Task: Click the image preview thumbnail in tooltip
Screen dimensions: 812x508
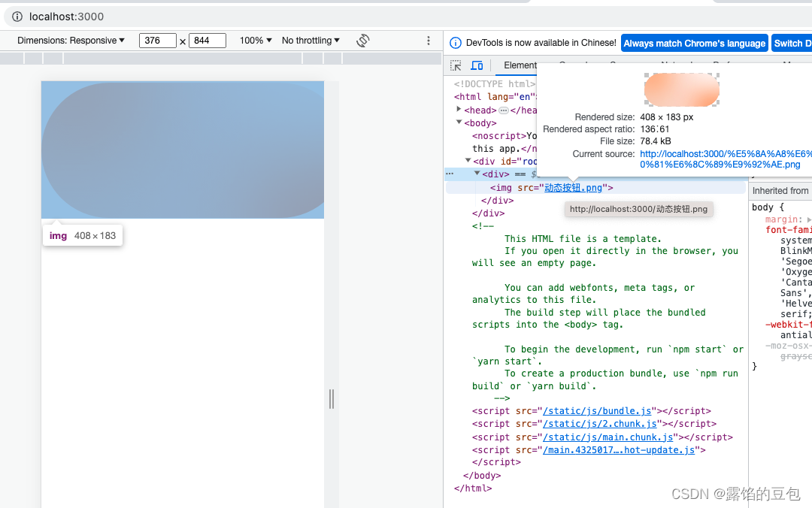Action: pos(681,89)
